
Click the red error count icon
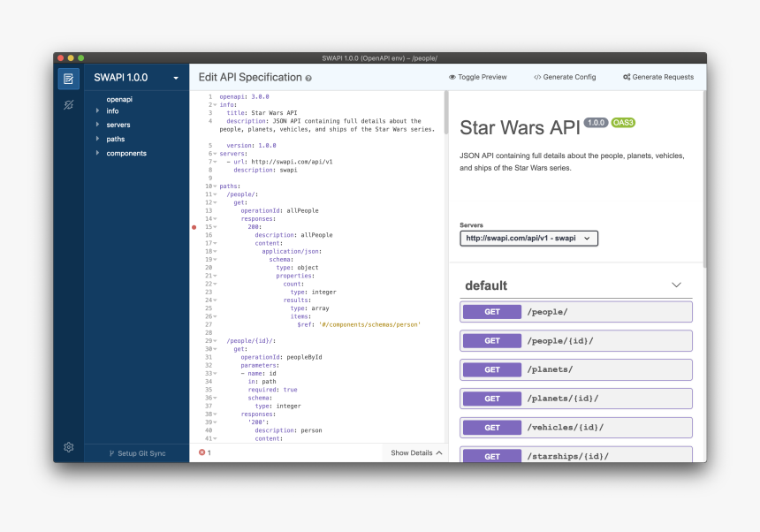(x=201, y=452)
